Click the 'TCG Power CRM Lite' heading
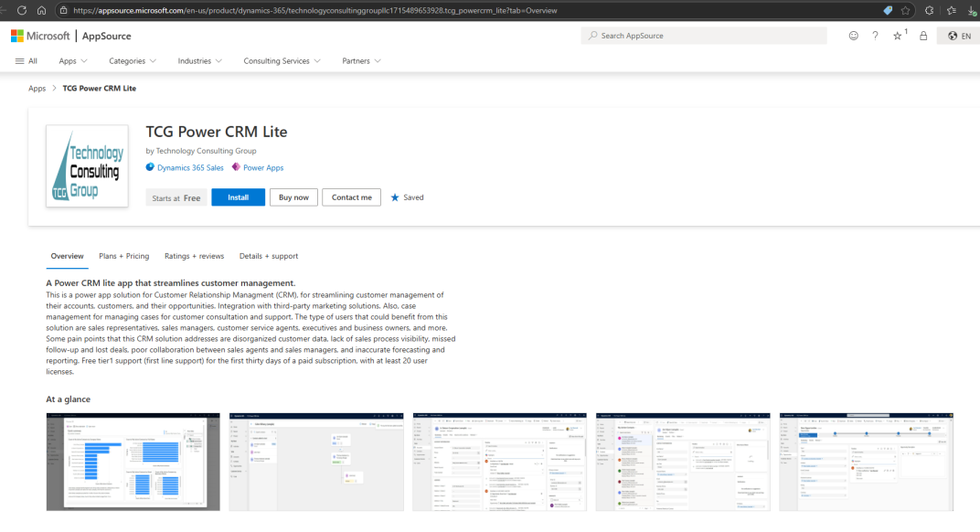The image size is (980, 532). point(217,132)
